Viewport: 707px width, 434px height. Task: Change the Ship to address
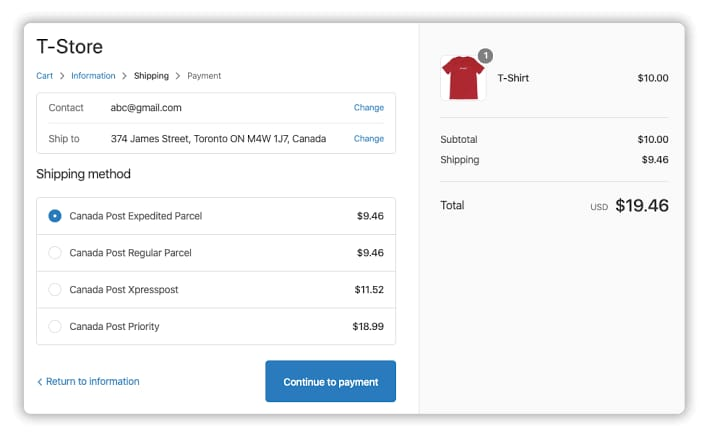tap(368, 139)
